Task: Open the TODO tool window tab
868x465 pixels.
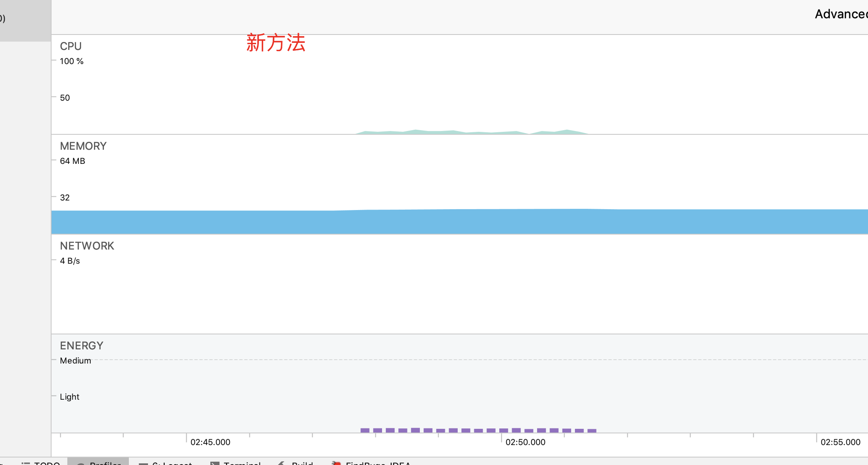Action: 41,463
